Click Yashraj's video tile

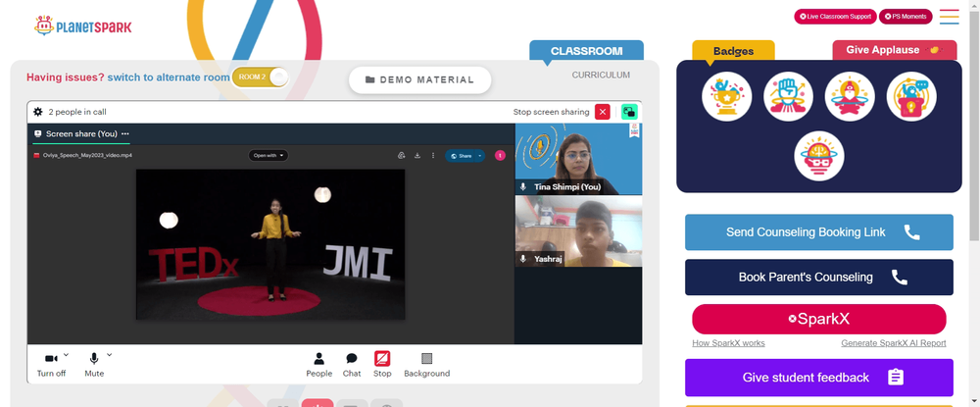click(578, 231)
